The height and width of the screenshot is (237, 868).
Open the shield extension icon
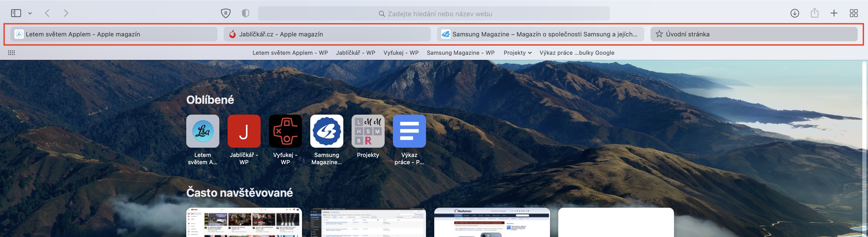226,13
